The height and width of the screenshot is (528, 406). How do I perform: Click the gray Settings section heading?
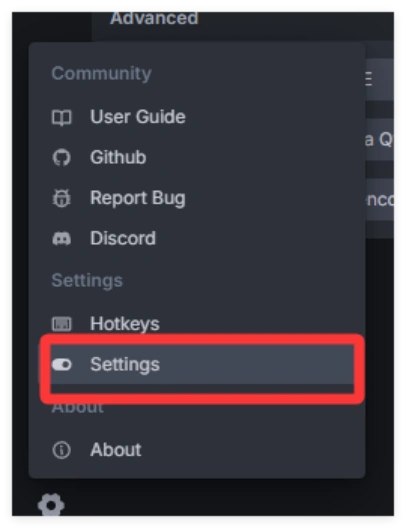87,280
